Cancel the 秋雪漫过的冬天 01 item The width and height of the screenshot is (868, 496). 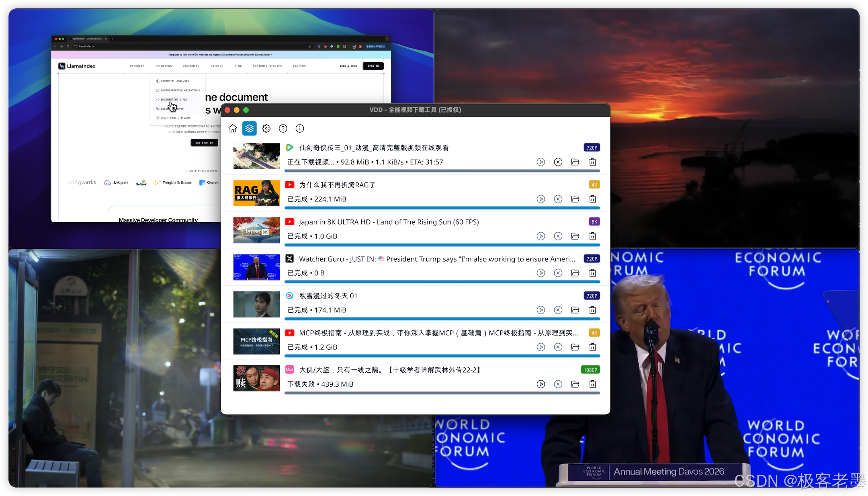pyautogui.click(x=558, y=310)
